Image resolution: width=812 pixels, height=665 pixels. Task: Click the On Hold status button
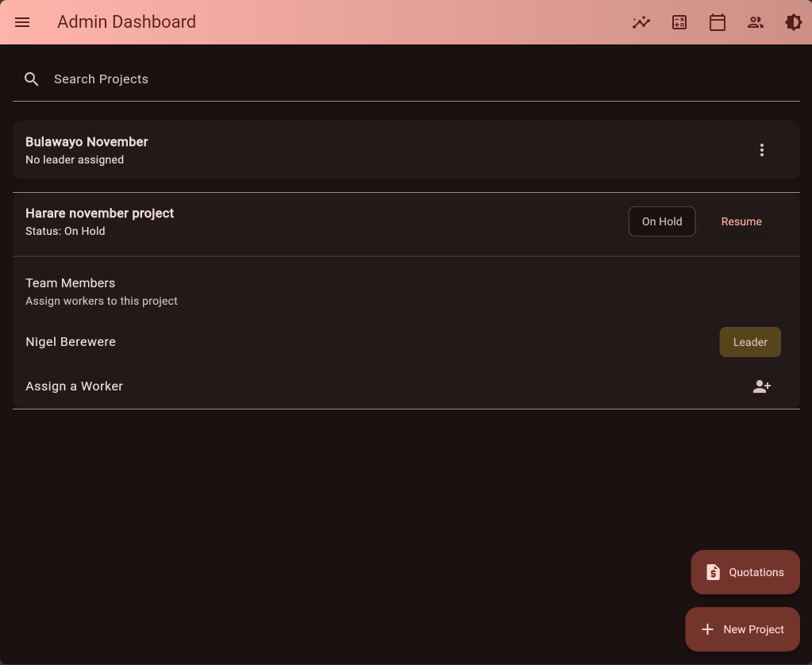[x=662, y=222]
